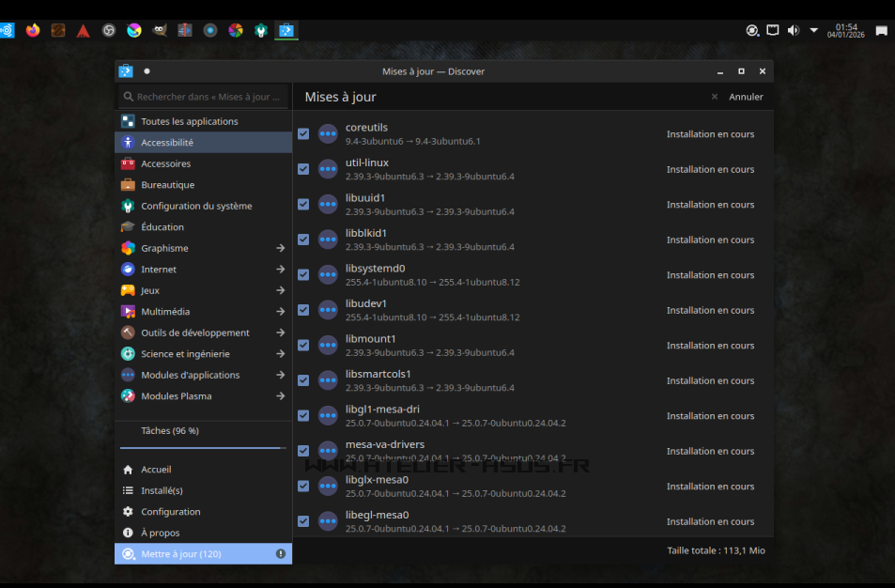Uncheck the libsystemd0 update checkbox

click(x=303, y=275)
